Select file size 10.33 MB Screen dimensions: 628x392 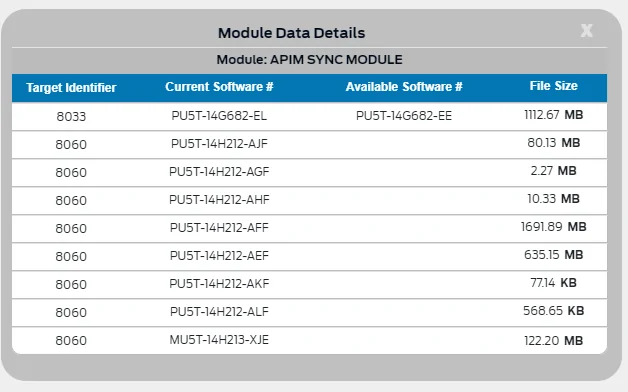coord(554,199)
